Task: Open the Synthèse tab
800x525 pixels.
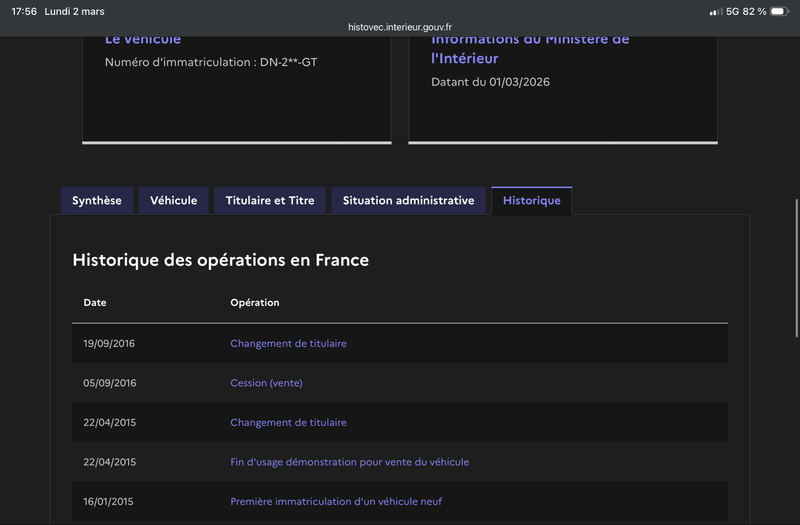Action: [97, 201]
